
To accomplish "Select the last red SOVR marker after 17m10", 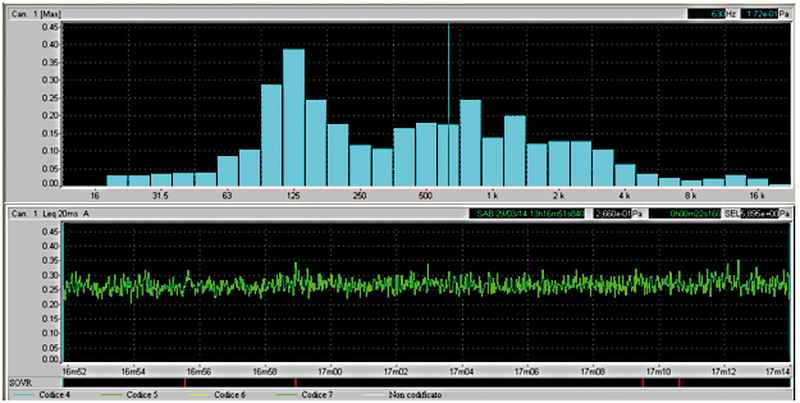I will pos(679,382).
